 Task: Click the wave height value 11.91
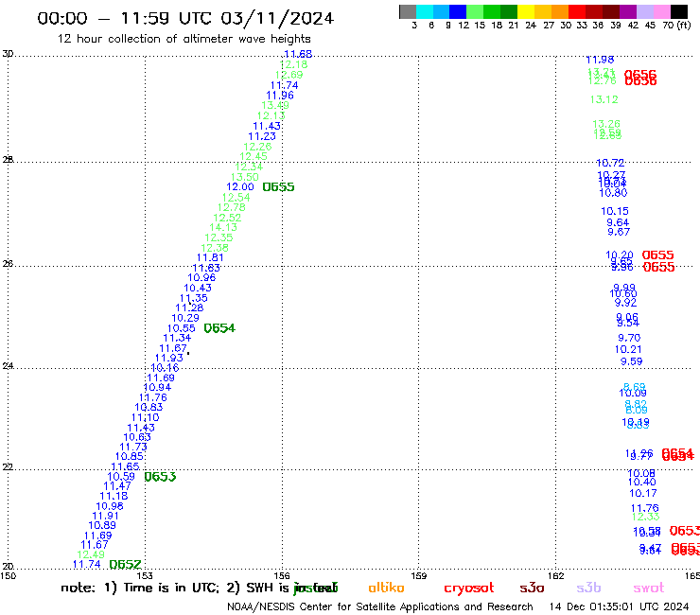[x=106, y=516]
